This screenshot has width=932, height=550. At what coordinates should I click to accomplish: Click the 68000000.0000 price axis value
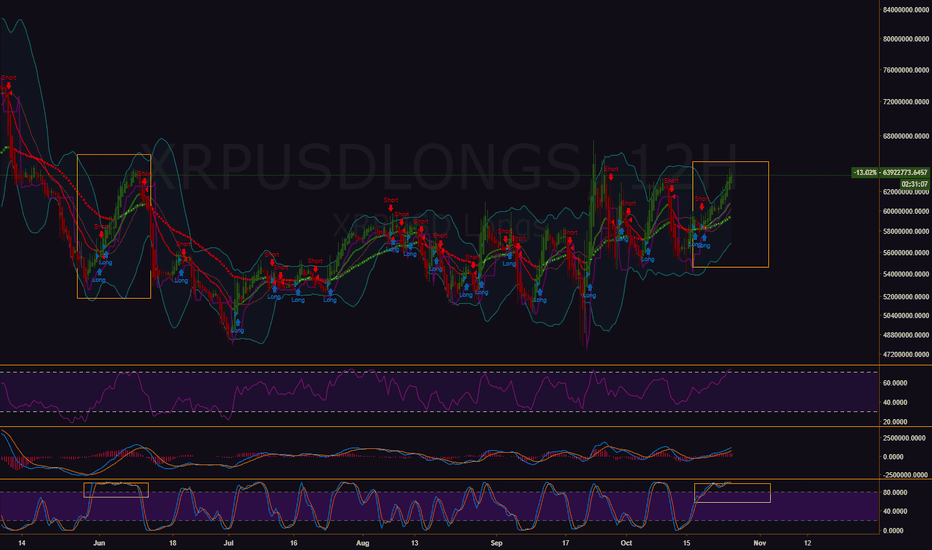click(x=906, y=136)
